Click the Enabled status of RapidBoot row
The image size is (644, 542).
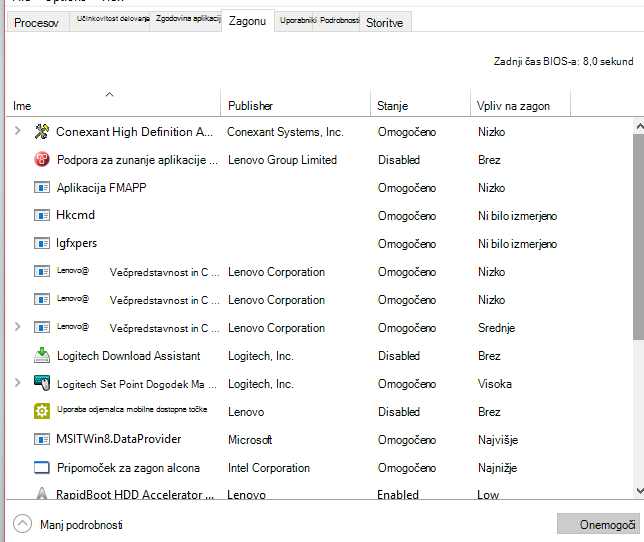(x=398, y=494)
